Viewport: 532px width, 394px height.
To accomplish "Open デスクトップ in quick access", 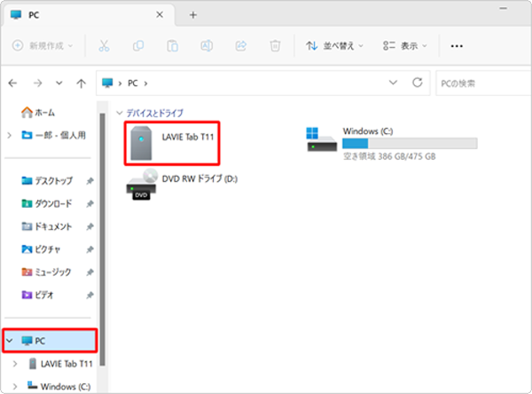I will click(x=47, y=181).
